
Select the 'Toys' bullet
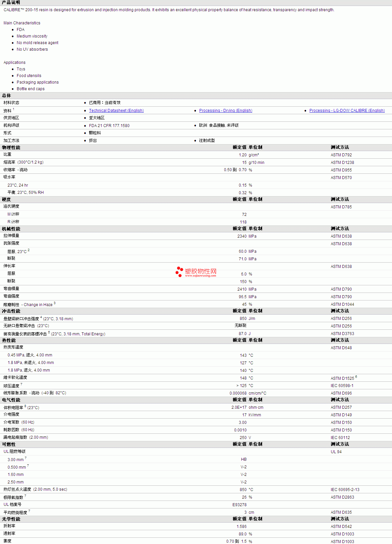pyautogui.click(x=21, y=69)
